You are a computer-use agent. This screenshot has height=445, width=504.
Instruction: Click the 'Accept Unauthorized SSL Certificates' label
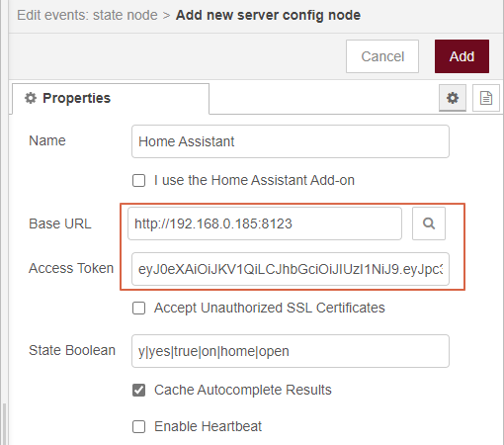coord(270,308)
